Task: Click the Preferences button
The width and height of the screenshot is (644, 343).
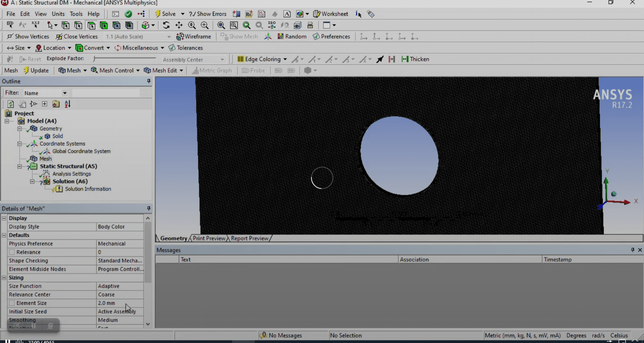Action: pyautogui.click(x=332, y=36)
